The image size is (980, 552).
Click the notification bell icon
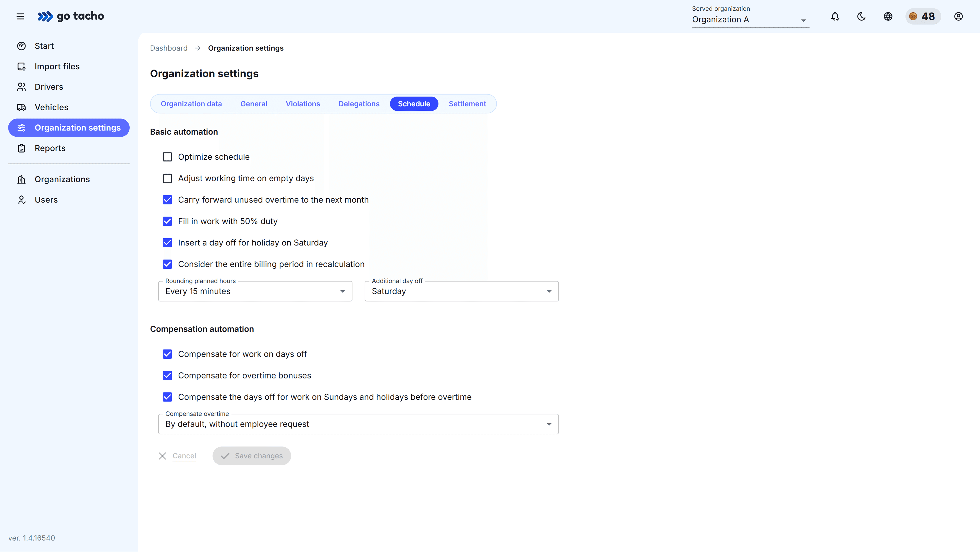pos(835,16)
